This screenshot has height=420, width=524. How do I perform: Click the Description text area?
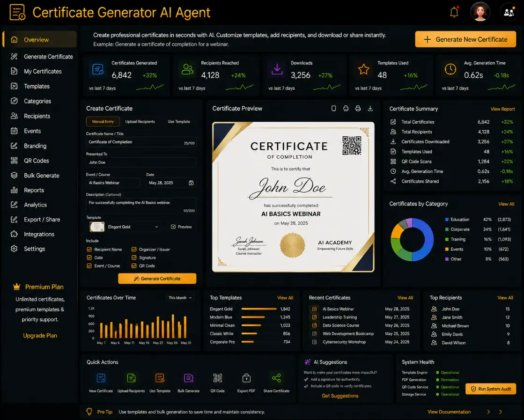[141, 206]
